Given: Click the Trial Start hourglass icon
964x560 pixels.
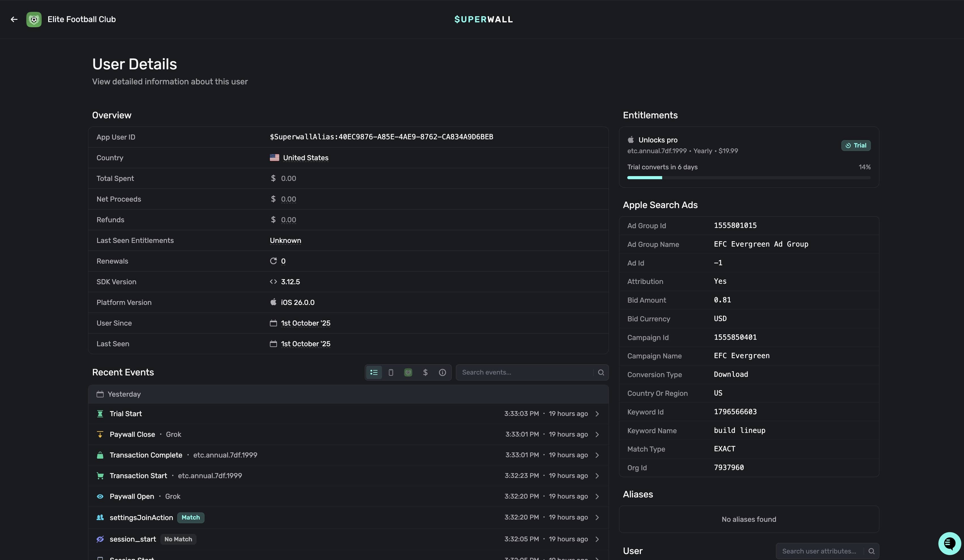Looking at the screenshot, I should pyautogui.click(x=100, y=414).
